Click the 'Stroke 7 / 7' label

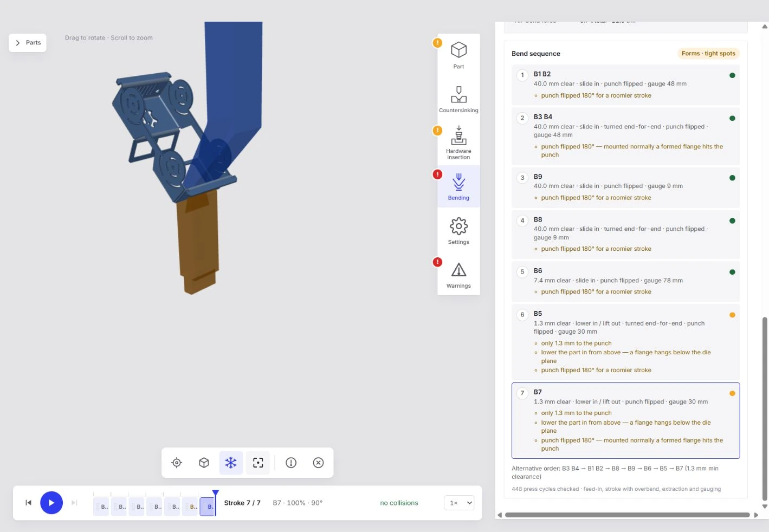[242, 503]
